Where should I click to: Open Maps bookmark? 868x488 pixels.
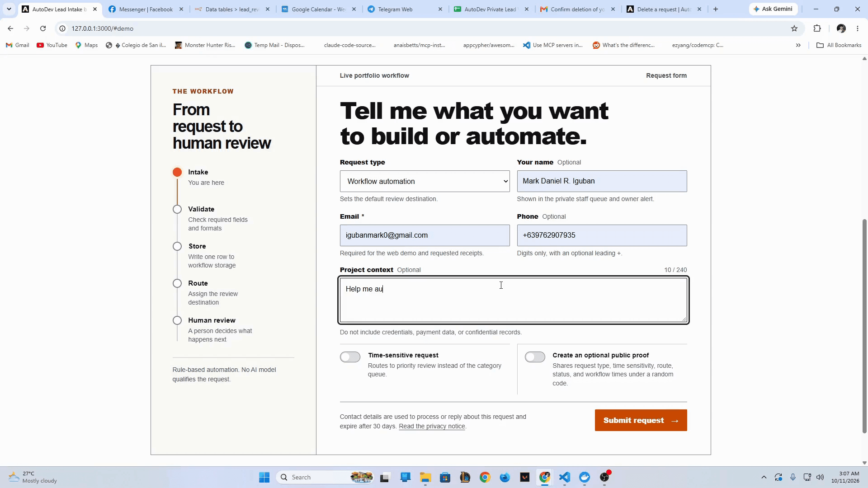[x=86, y=45]
